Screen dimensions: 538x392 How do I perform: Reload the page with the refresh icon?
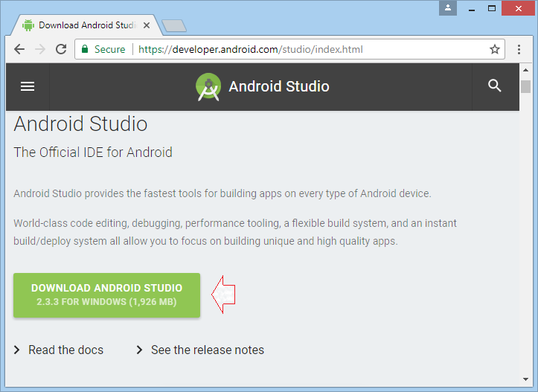coord(61,49)
